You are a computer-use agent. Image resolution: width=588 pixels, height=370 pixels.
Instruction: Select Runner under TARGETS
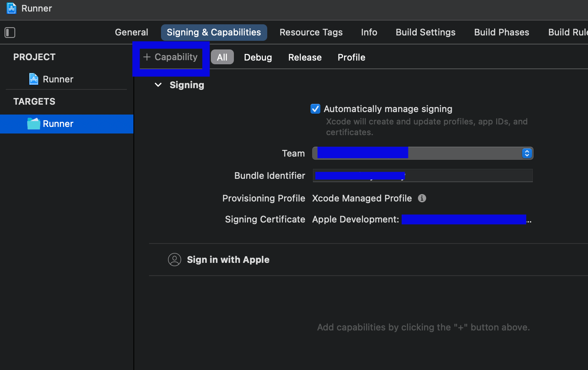pos(67,124)
